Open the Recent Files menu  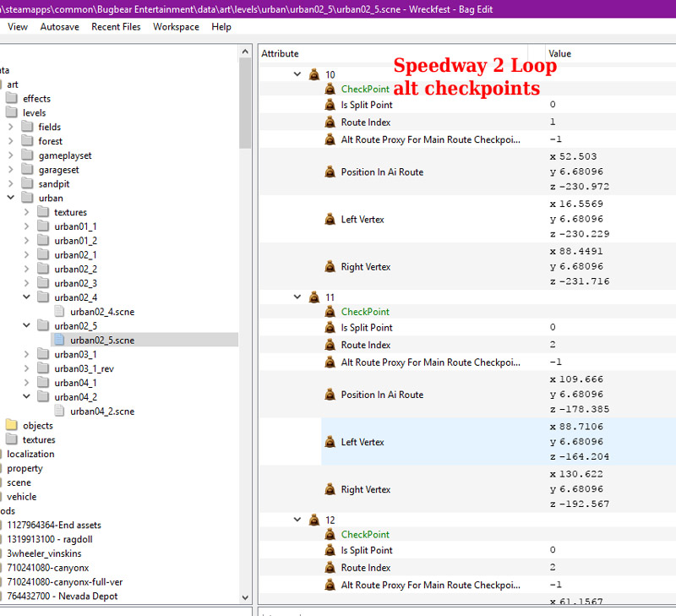[x=116, y=27]
